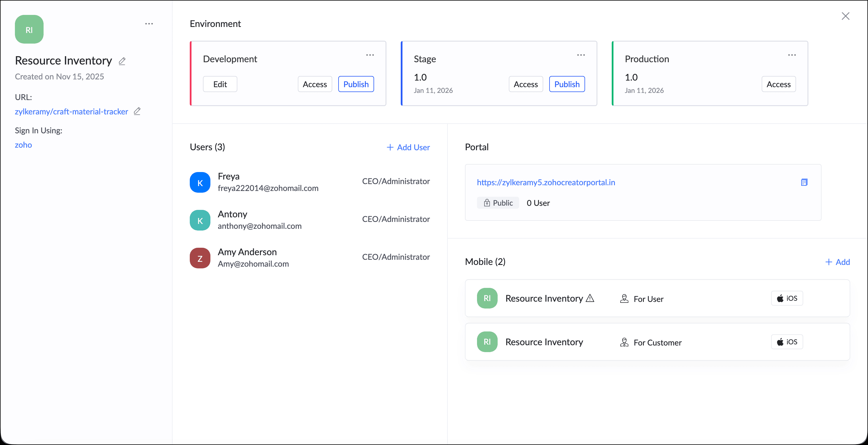Open Production environment more options menu
Image resolution: width=868 pixels, height=445 pixels.
[x=791, y=55]
